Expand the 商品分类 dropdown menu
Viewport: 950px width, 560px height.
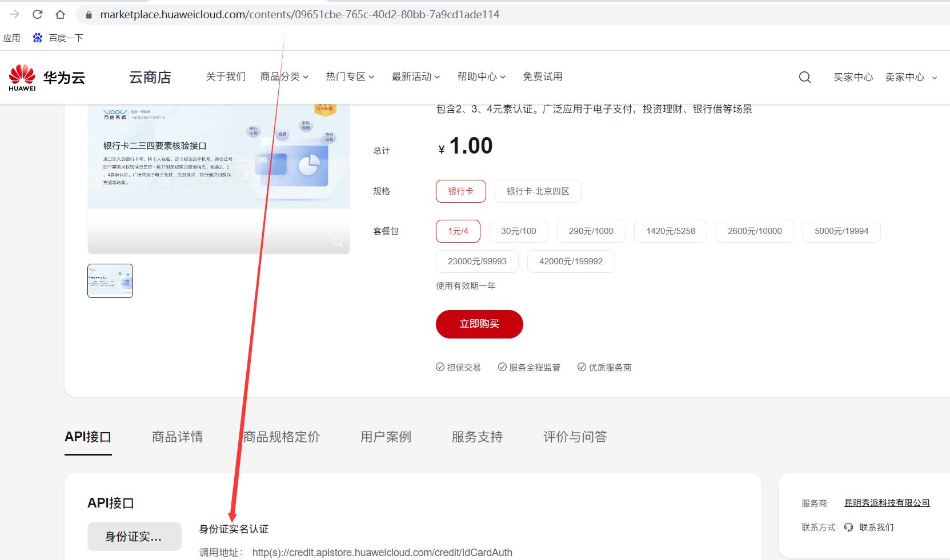(284, 76)
